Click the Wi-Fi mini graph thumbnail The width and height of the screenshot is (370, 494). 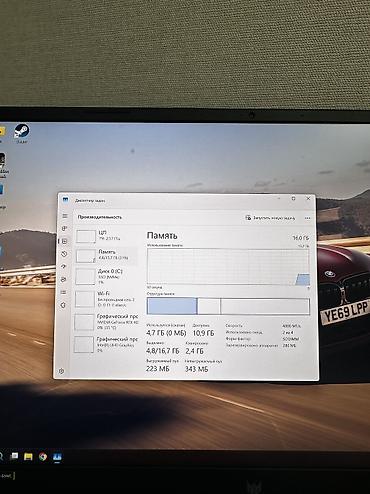(85, 299)
